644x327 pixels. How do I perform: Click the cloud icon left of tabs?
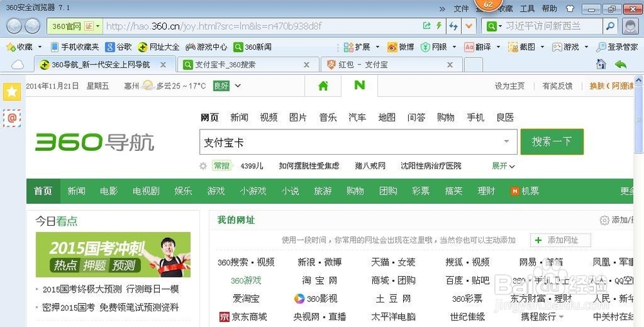pos(17,64)
